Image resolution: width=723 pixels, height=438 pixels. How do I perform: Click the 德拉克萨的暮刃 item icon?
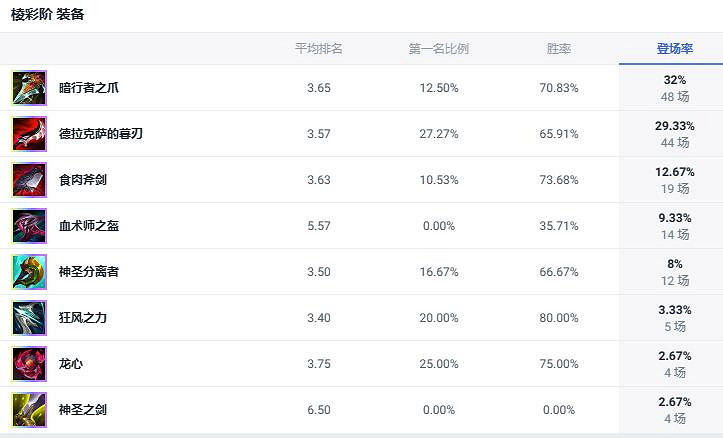tap(29, 134)
